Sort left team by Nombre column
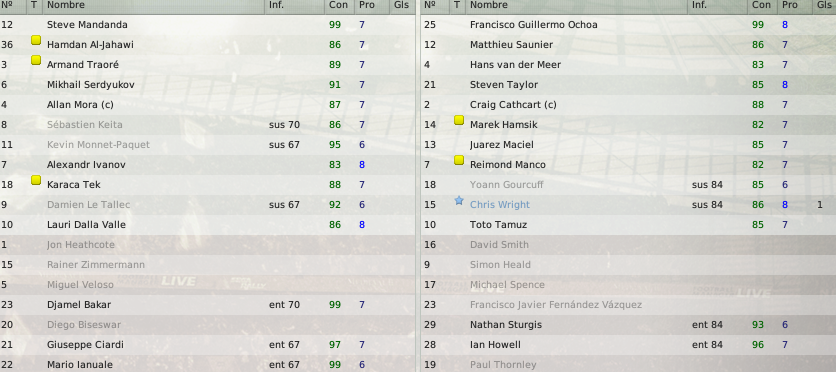836x372 pixels. pos(65,5)
